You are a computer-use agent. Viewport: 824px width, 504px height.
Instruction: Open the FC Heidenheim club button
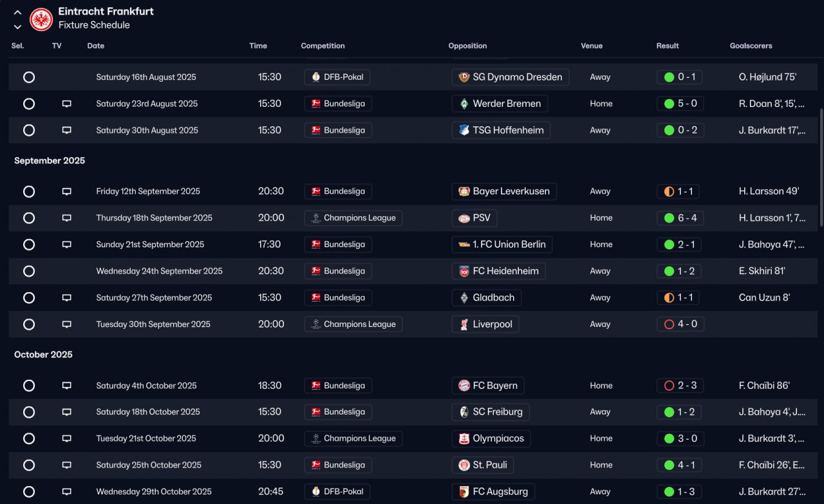tap(498, 271)
